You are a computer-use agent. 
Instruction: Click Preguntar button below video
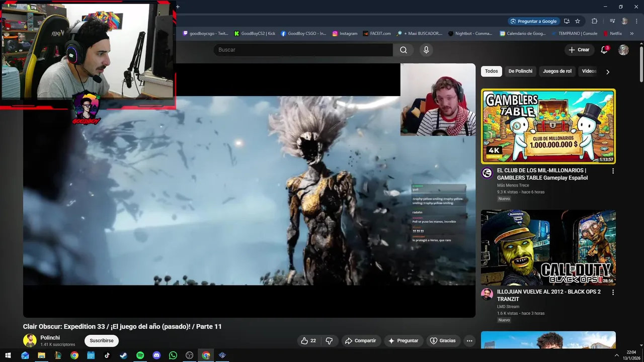403,340
